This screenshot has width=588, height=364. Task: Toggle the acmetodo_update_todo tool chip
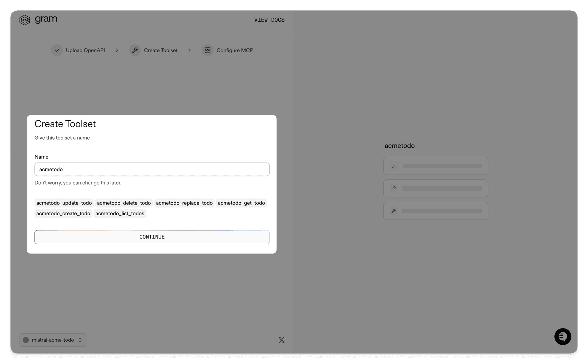point(64,203)
